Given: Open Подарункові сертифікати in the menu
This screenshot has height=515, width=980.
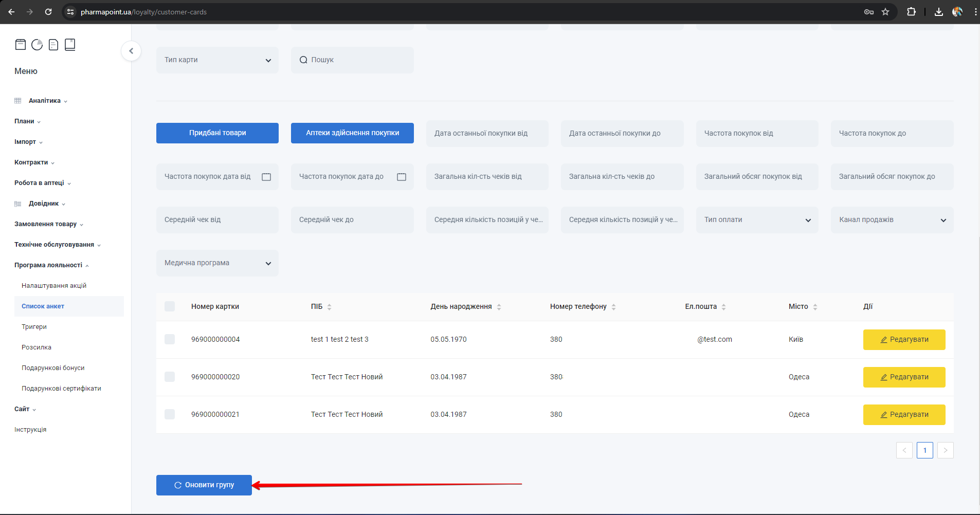Looking at the screenshot, I should click(x=61, y=389).
